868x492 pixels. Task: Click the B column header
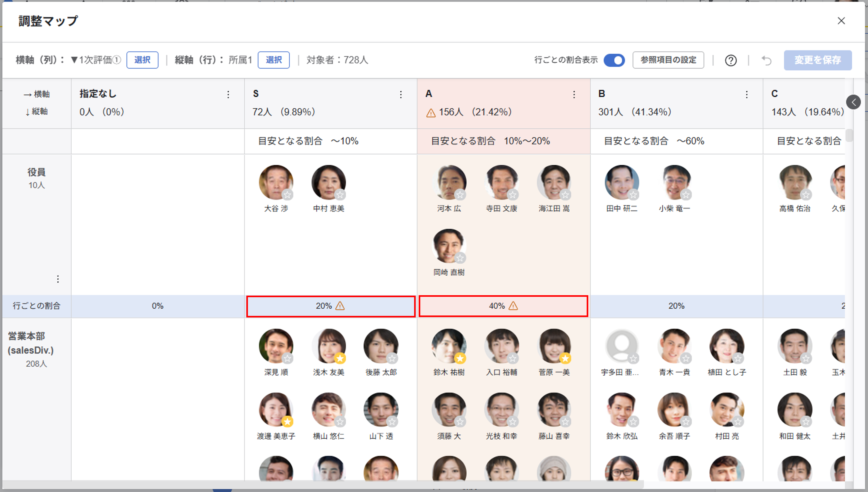[x=601, y=94]
